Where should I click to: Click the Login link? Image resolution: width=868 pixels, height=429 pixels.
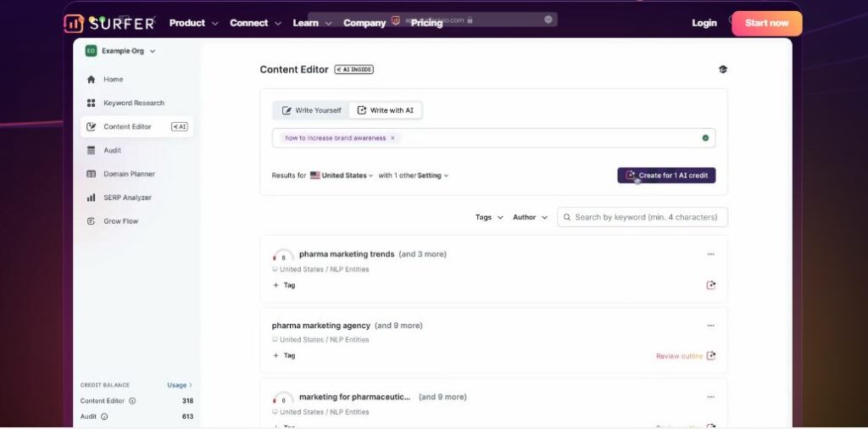pos(704,23)
